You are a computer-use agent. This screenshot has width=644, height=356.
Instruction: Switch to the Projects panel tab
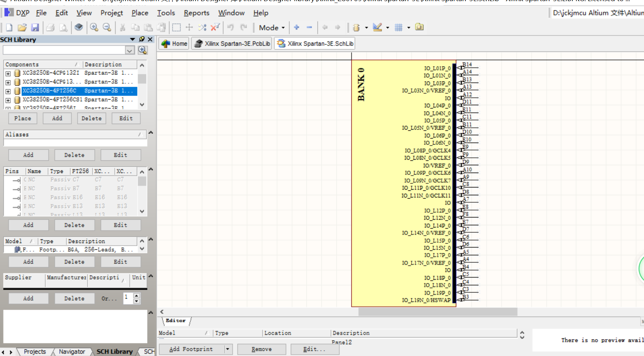[x=35, y=352]
